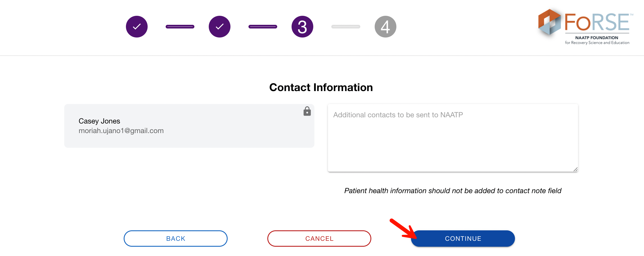Viewport: 644px width, 256px height.
Task: Click the BACK button
Action: pos(176,239)
